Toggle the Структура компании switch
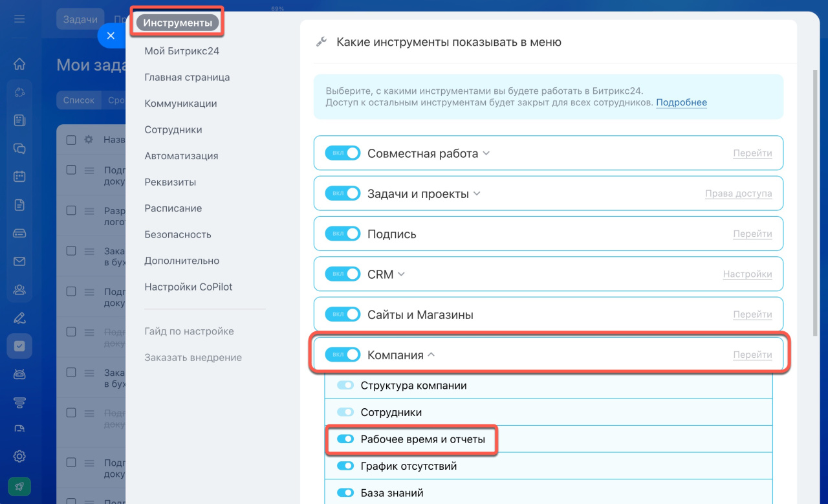 tap(345, 386)
